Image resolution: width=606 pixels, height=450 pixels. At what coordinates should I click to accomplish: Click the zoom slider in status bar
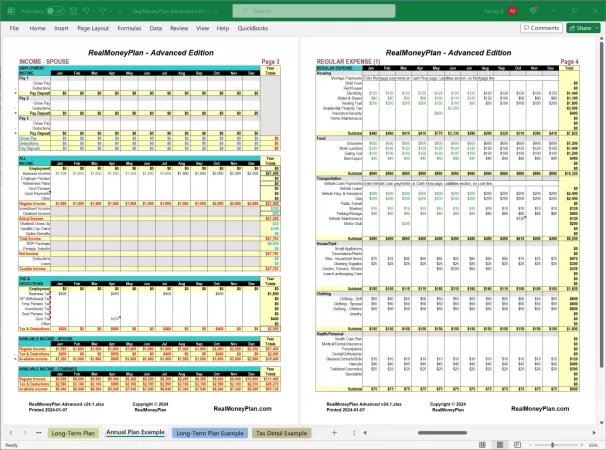(553, 444)
